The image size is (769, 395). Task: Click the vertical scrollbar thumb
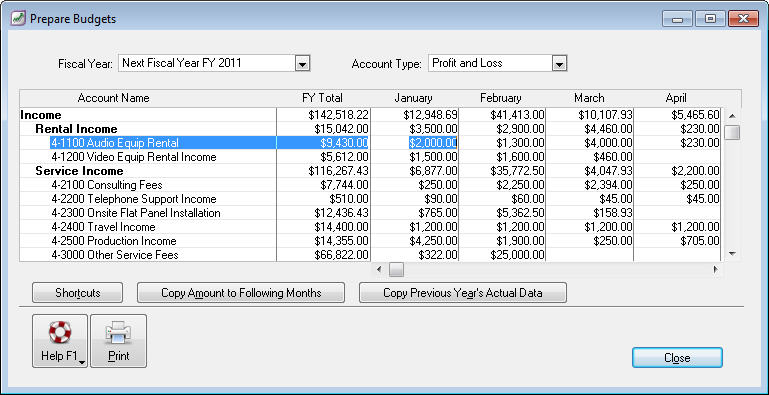pos(732,132)
